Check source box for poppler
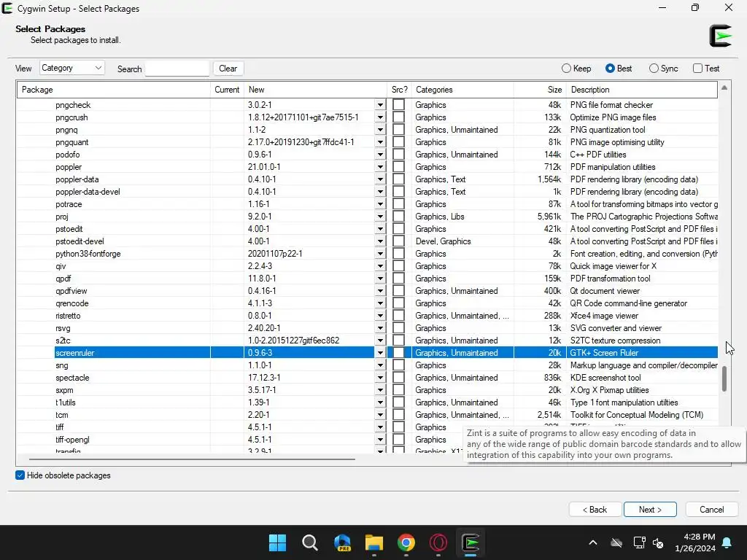 399,167
